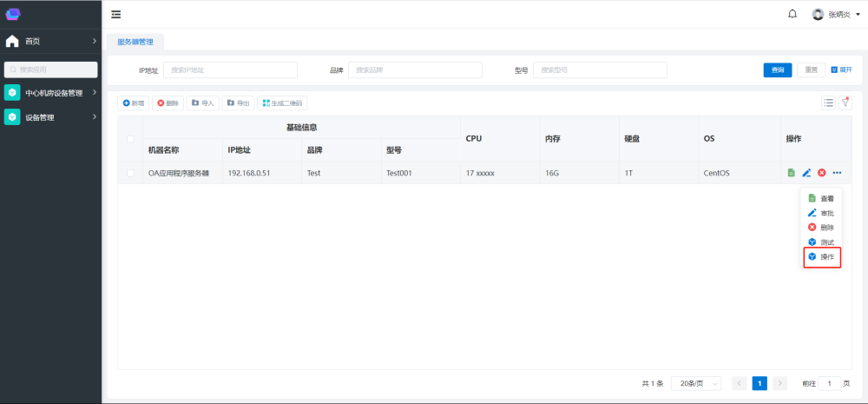The width and height of the screenshot is (868, 404).
Task: Click the red delete icon in the server row
Action: pyautogui.click(x=821, y=173)
